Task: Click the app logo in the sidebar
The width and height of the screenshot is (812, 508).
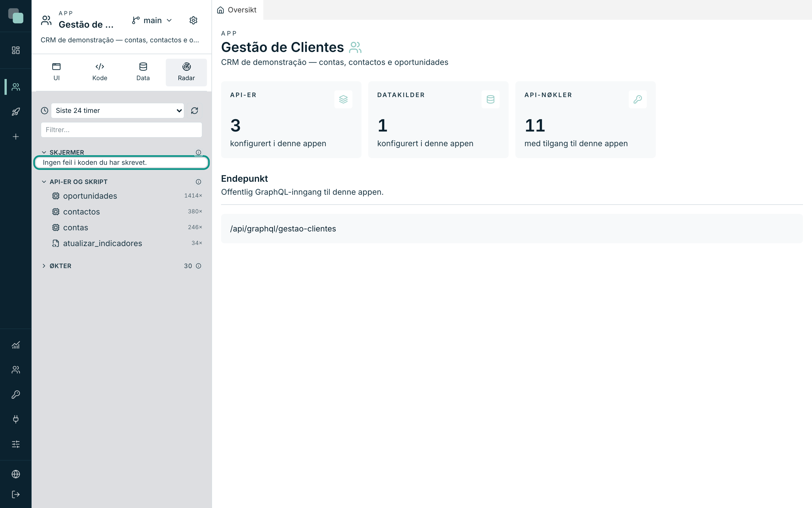Action: tap(16, 16)
